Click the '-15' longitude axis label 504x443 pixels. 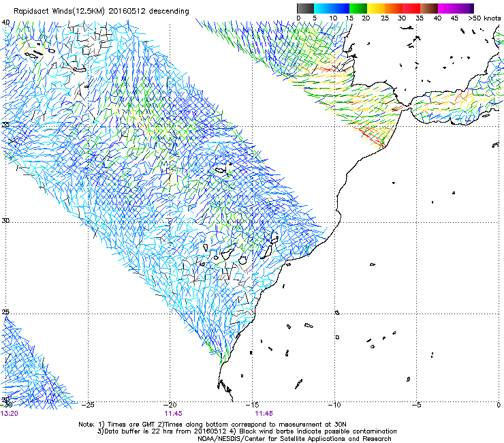pos(252,405)
